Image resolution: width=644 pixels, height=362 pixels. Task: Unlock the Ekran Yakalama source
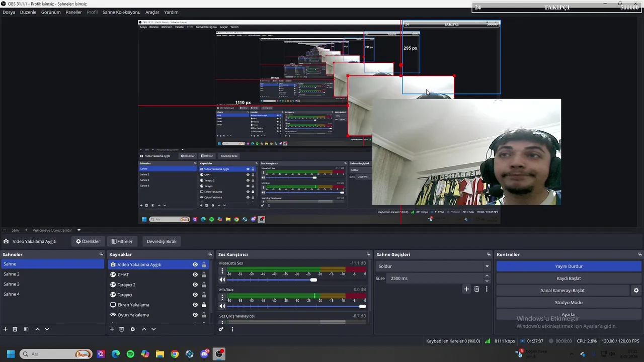pos(204,305)
